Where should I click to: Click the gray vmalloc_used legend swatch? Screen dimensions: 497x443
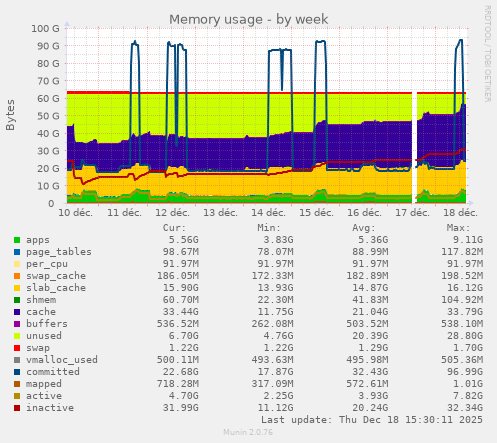(x=17, y=360)
